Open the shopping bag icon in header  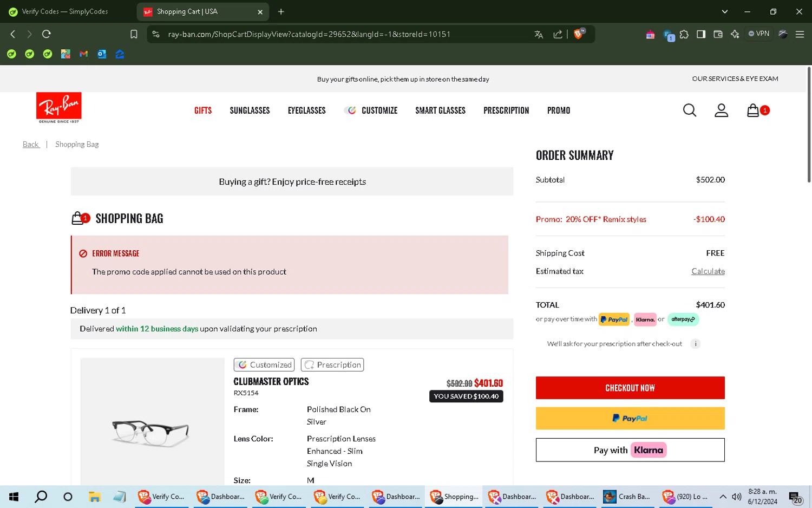(x=753, y=110)
